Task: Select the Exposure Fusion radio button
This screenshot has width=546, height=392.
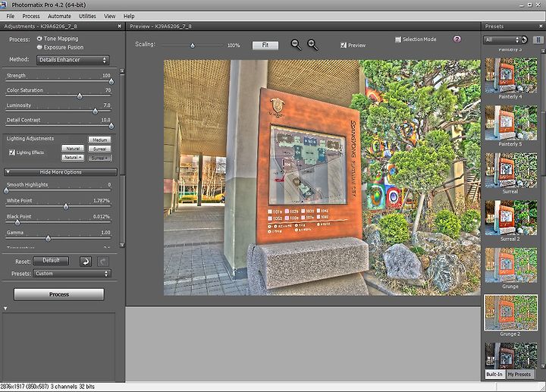Action: point(39,47)
